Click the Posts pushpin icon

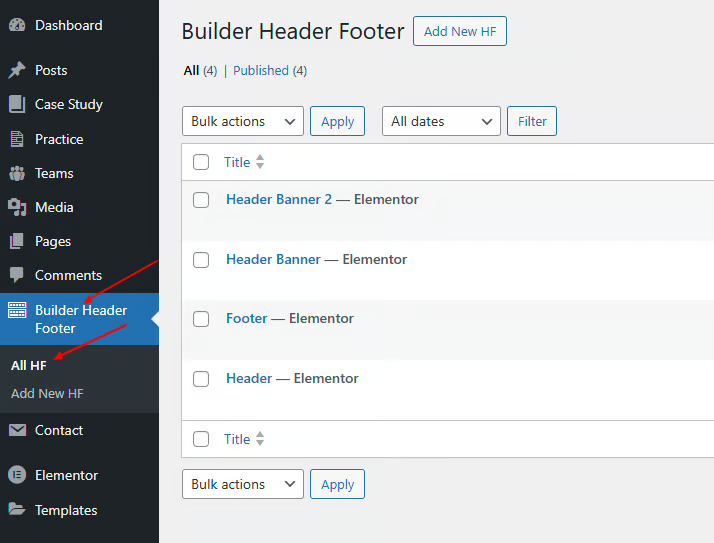17,70
